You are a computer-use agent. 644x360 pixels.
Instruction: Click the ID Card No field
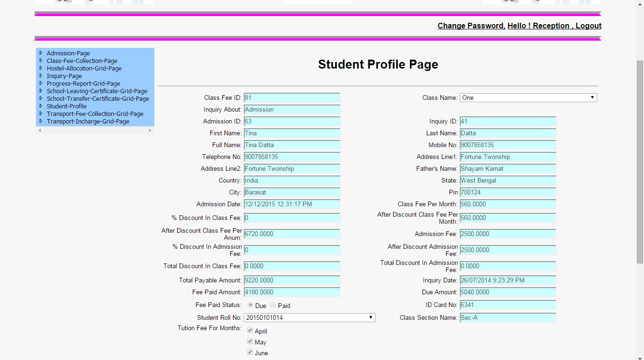coord(508,305)
